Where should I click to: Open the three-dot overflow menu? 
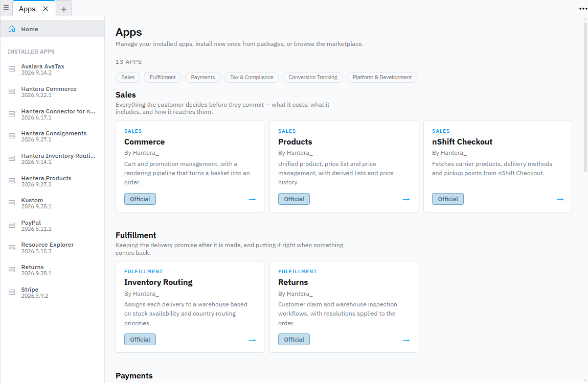pos(583,9)
